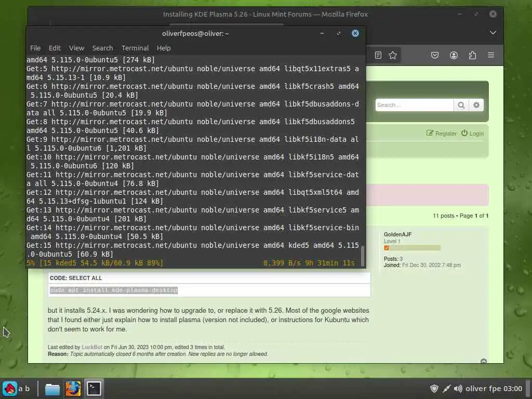Open terminal View menu
Screen dimensions: 532x399
(77, 48)
